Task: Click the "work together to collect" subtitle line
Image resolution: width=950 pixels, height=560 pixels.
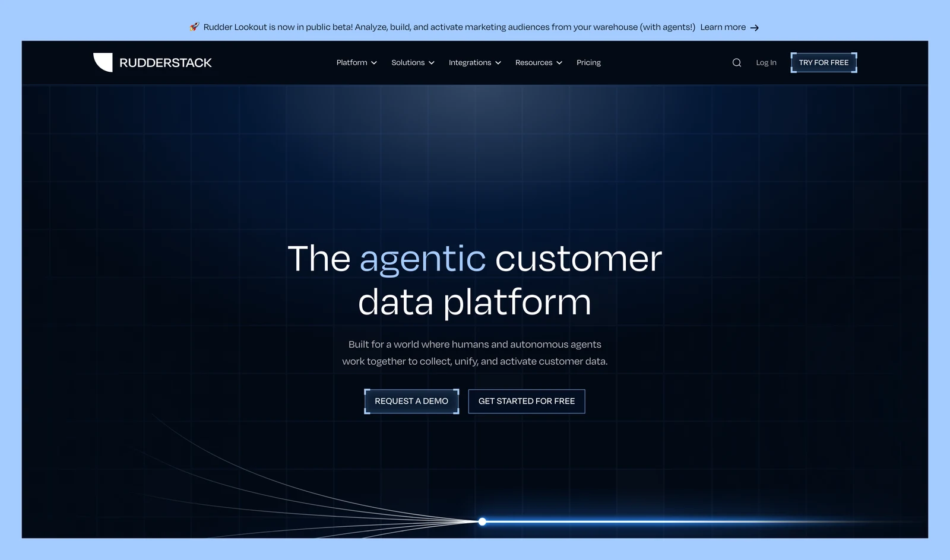Action: [x=475, y=361]
